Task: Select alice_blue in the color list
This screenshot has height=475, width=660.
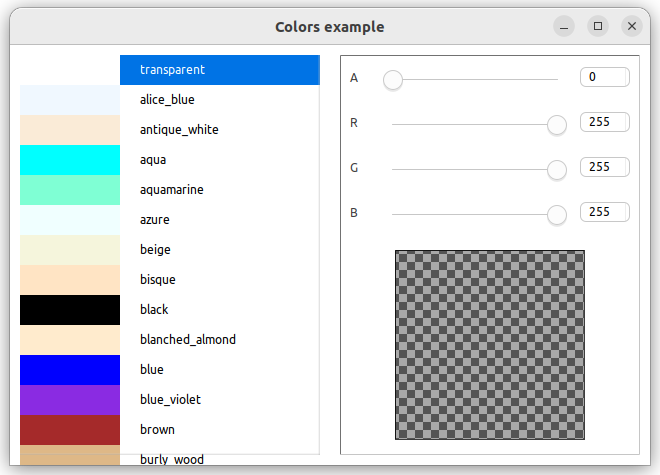Action: click(220, 100)
